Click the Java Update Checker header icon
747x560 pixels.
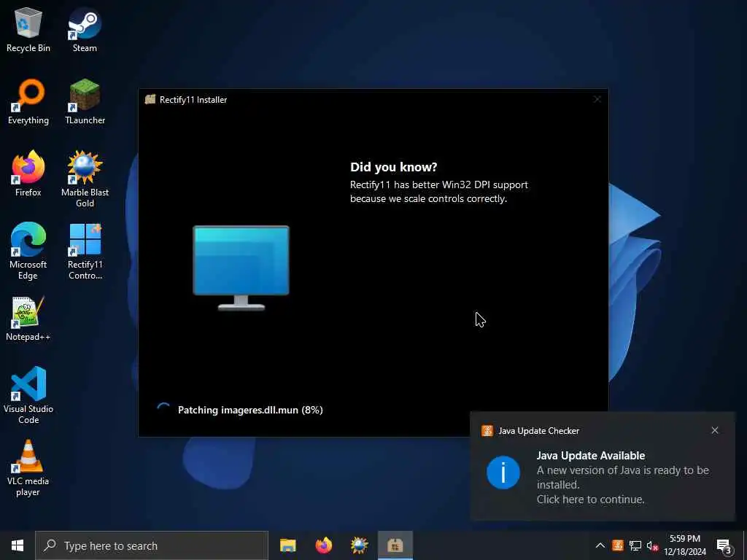coord(487,430)
